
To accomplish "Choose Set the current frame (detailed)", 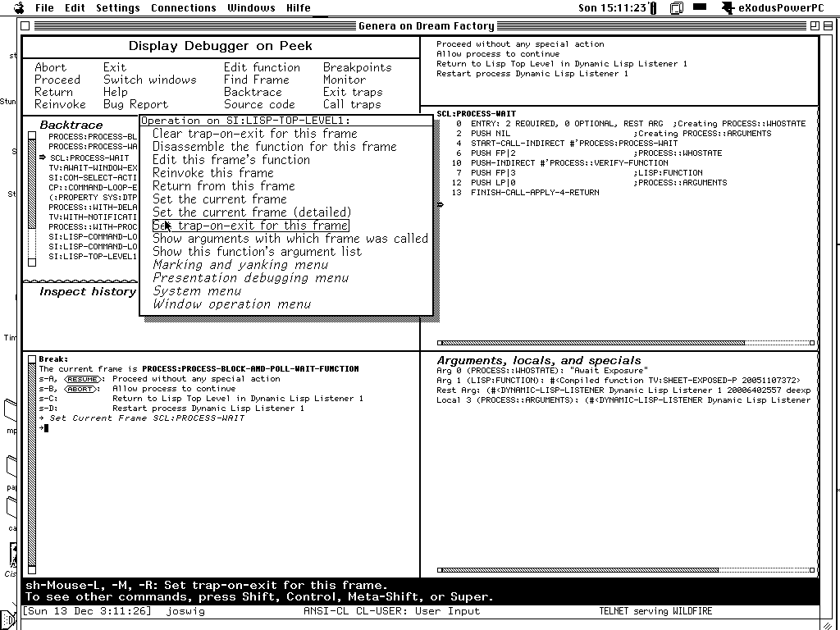I will 252,212.
